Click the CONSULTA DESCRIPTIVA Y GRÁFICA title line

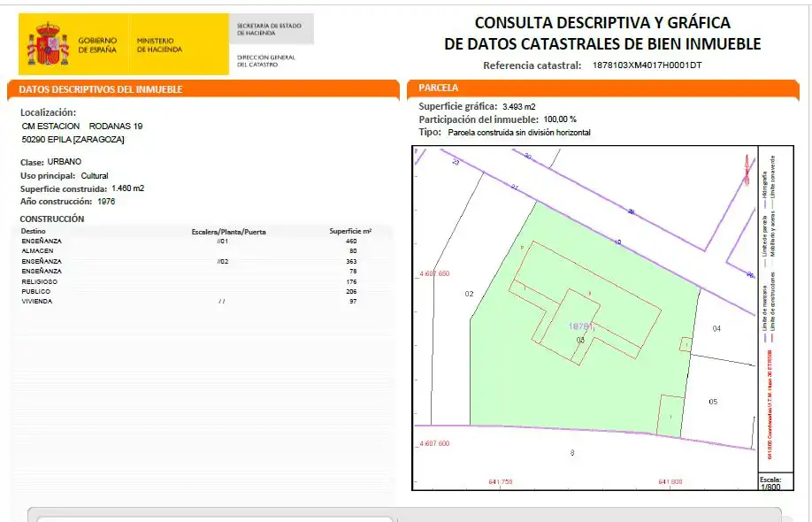(602, 23)
